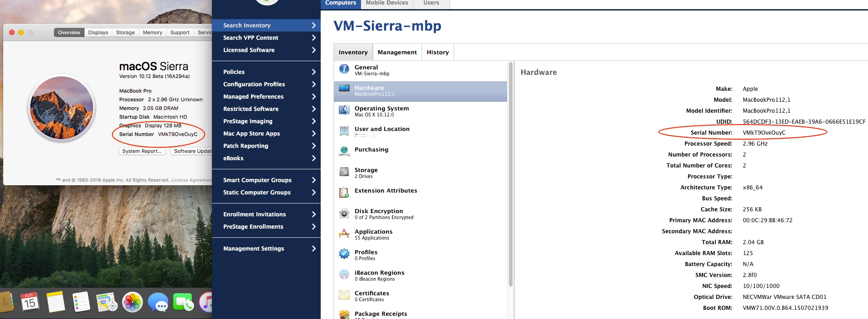Open the Storage tab in About This Mac
This screenshot has width=868, height=319.
click(125, 32)
